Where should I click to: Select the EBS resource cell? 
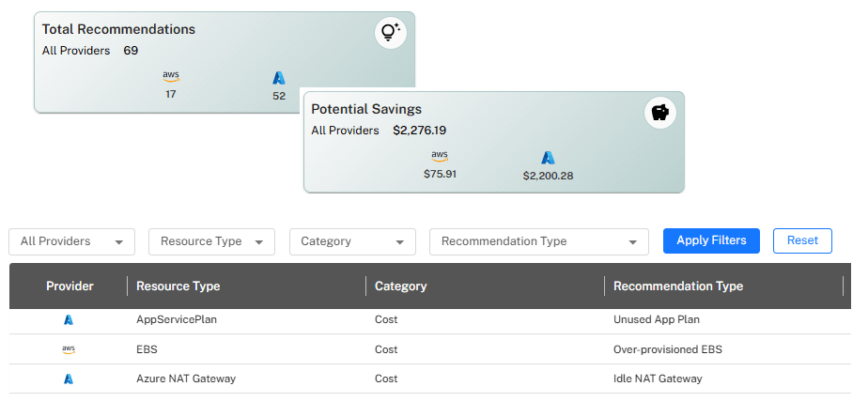[x=147, y=349]
